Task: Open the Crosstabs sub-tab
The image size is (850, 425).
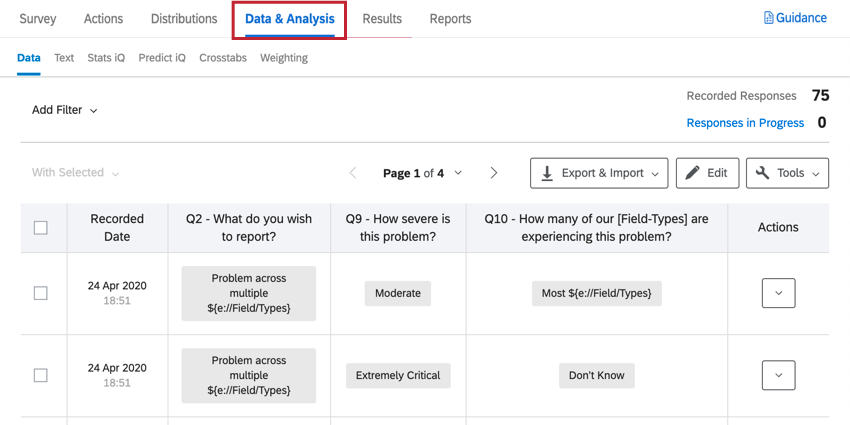Action: (x=223, y=58)
